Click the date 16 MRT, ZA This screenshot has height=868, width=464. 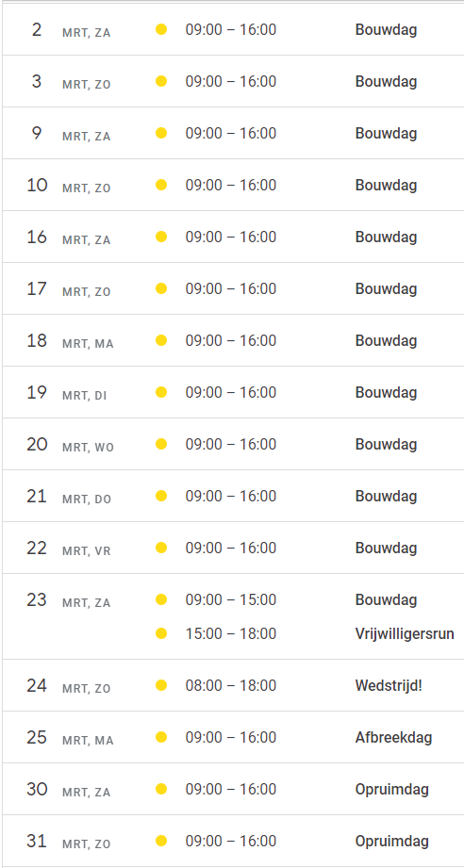(x=69, y=237)
